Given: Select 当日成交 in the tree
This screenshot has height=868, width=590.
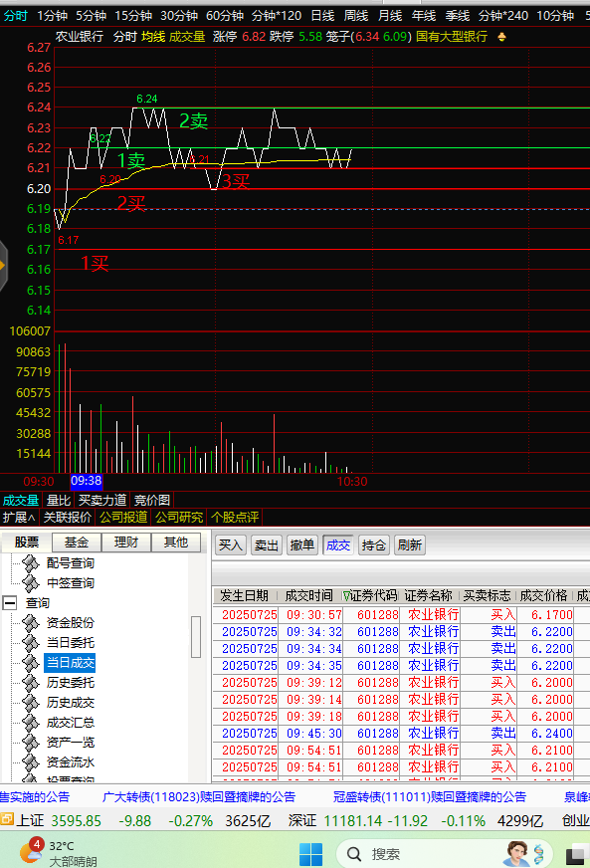Looking at the screenshot, I should (x=70, y=663).
